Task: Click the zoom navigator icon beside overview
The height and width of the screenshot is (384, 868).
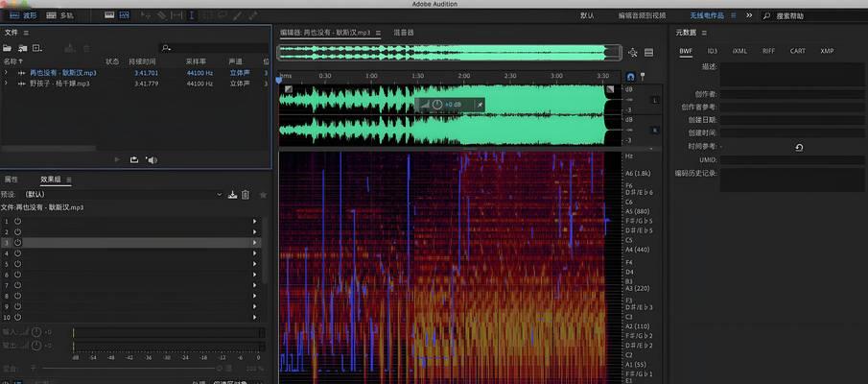Action: click(x=633, y=53)
